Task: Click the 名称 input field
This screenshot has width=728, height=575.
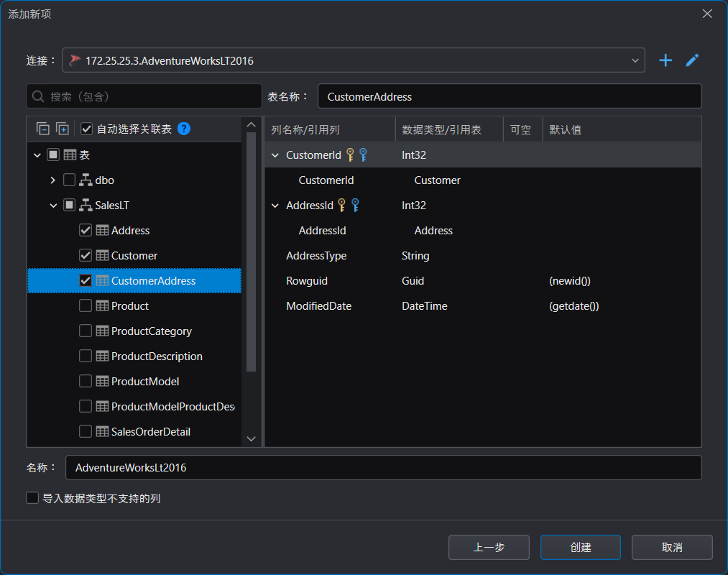Action: pos(384,467)
